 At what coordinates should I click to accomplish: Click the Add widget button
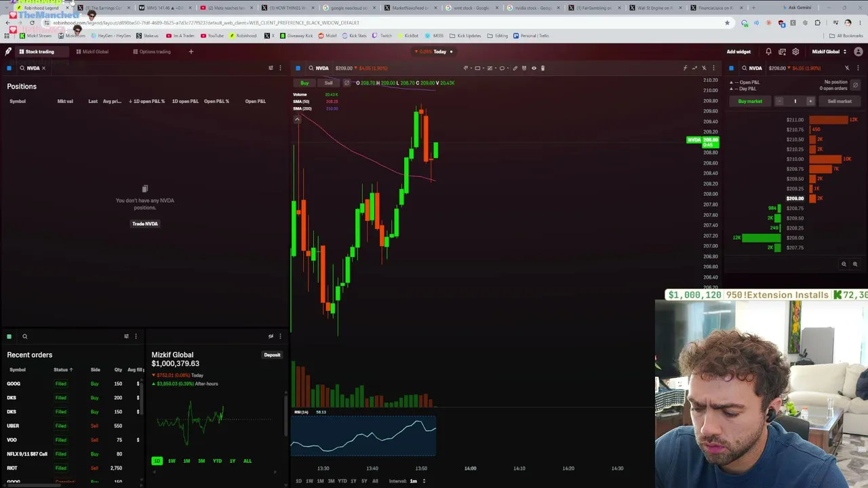pyautogui.click(x=738, y=52)
